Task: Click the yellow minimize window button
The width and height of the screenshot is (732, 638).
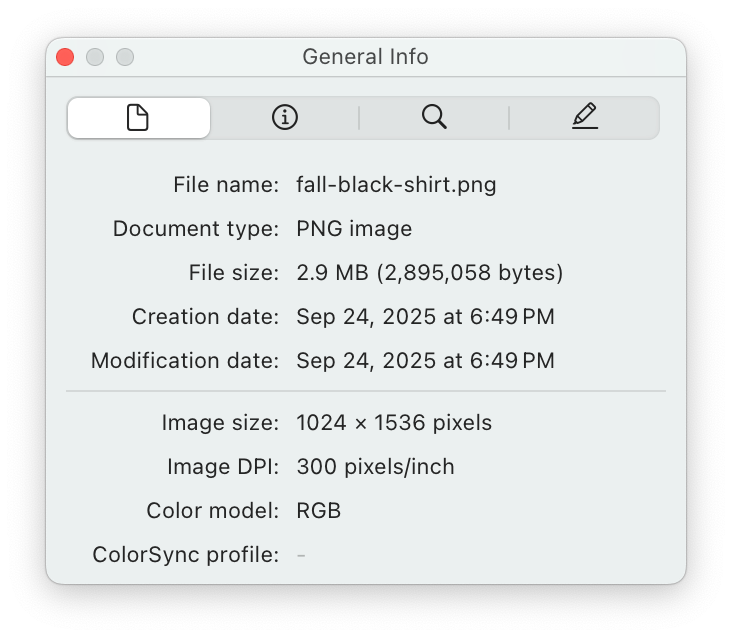Action: [x=95, y=57]
